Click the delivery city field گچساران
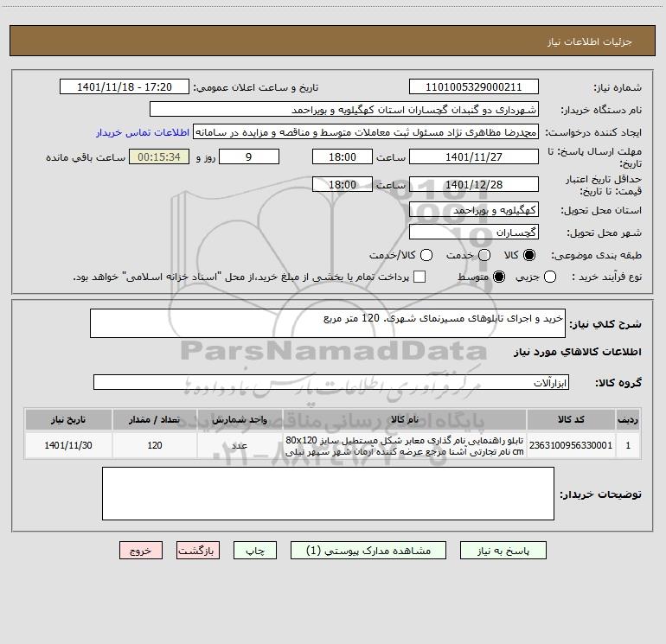Screen dimensions: 666x644 tap(474, 232)
